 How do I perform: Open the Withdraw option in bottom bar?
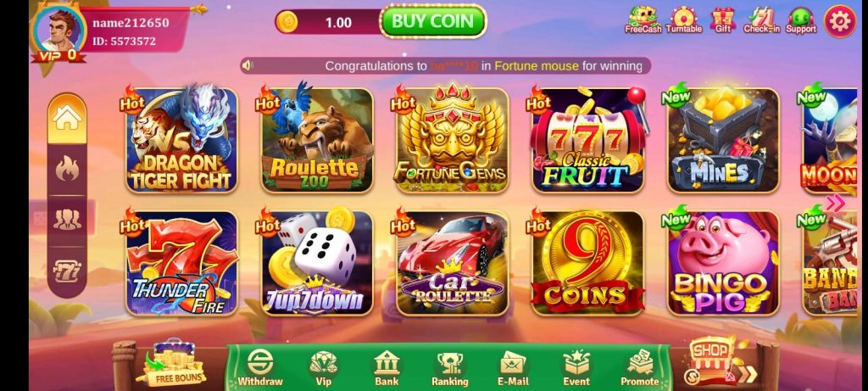[x=260, y=368]
